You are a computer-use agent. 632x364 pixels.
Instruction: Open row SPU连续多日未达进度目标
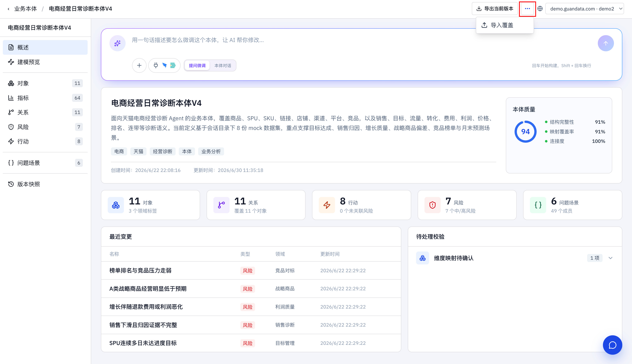251,343
